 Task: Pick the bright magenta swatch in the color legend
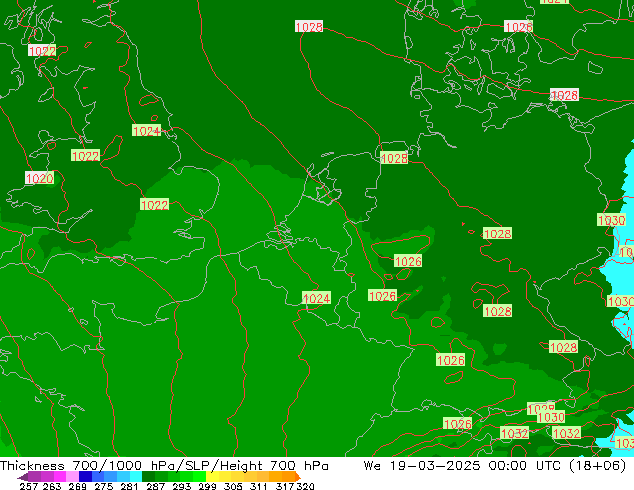[x=59, y=476]
